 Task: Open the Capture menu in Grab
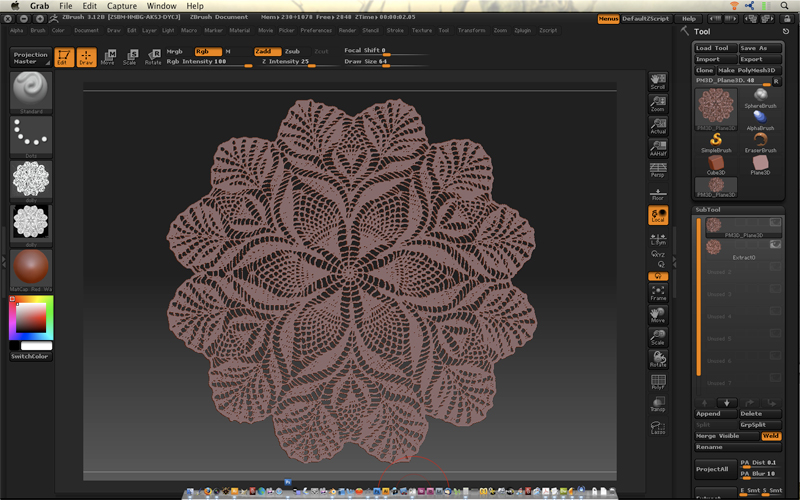122,6
